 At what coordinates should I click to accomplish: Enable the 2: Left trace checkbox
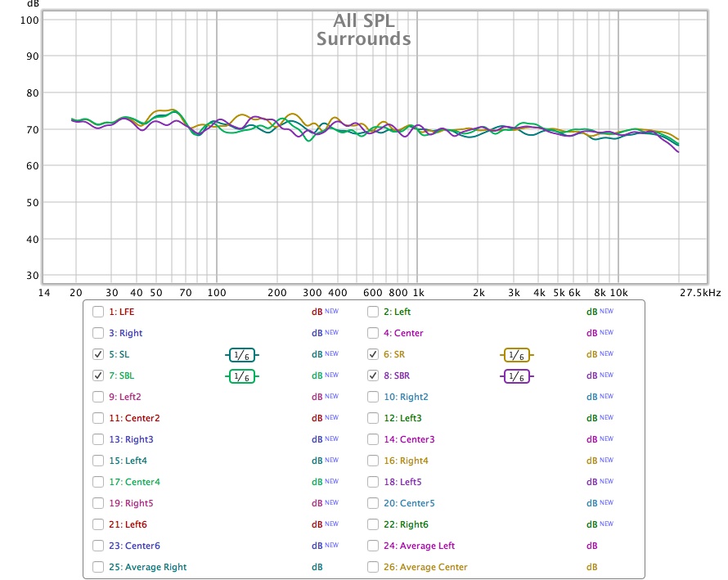(373, 312)
